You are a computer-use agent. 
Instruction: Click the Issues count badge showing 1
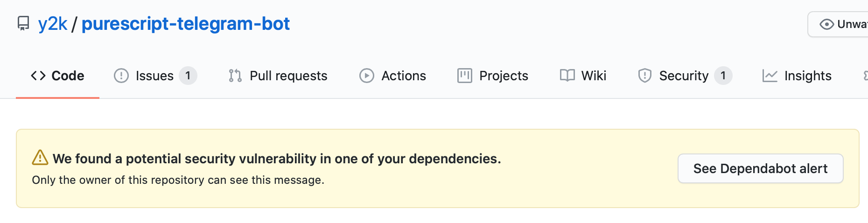point(188,76)
